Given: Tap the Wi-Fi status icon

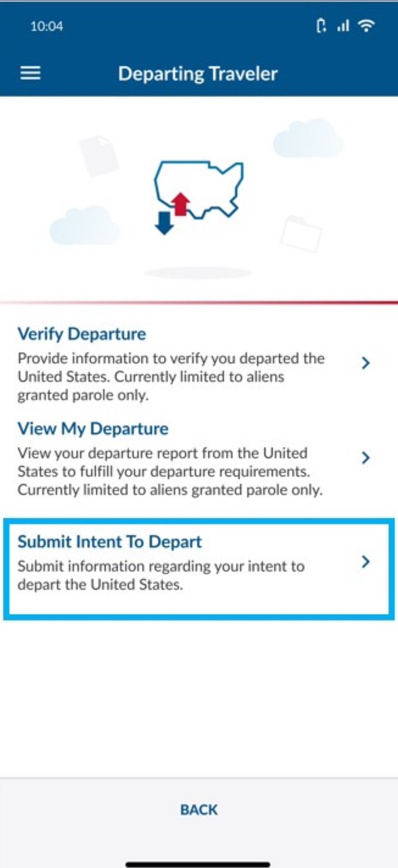Looking at the screenshot, I should coord(366,26).
